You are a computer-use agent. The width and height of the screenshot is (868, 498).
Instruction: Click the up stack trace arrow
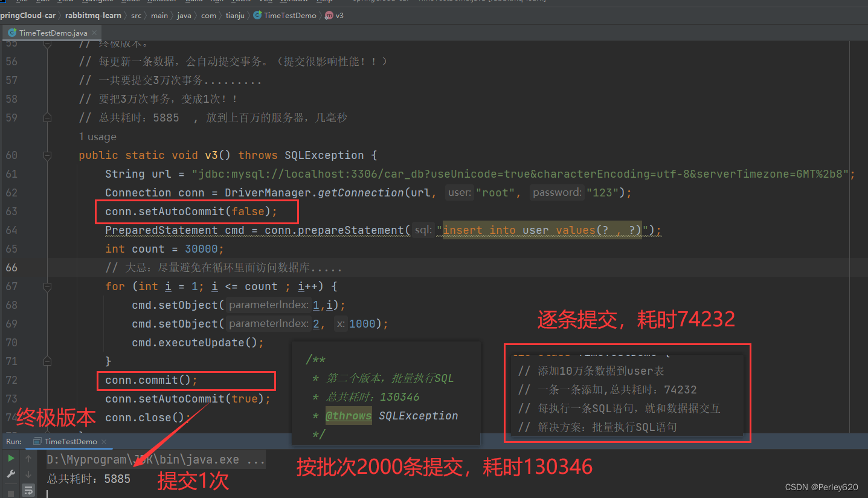[x=28, y=459]
